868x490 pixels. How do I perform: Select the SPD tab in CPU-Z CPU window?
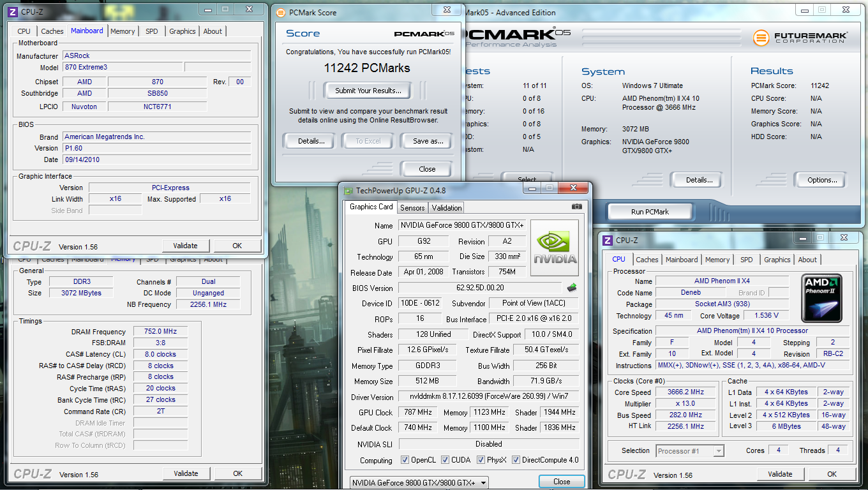coord(747,260)
